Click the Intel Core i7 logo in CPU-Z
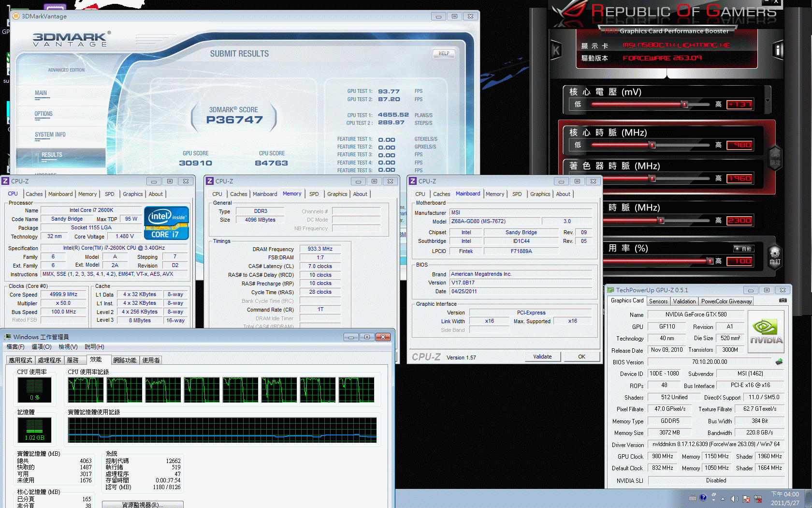812x508 pixels. [x=166, y=223]
